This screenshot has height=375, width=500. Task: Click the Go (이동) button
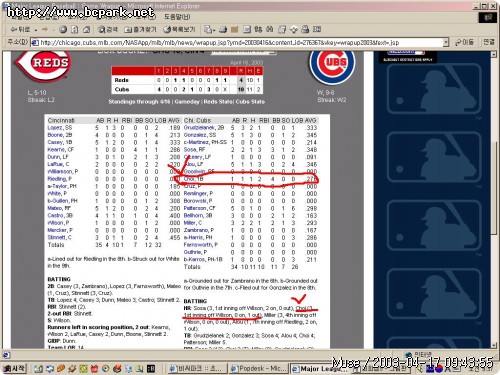click(464, 42)
